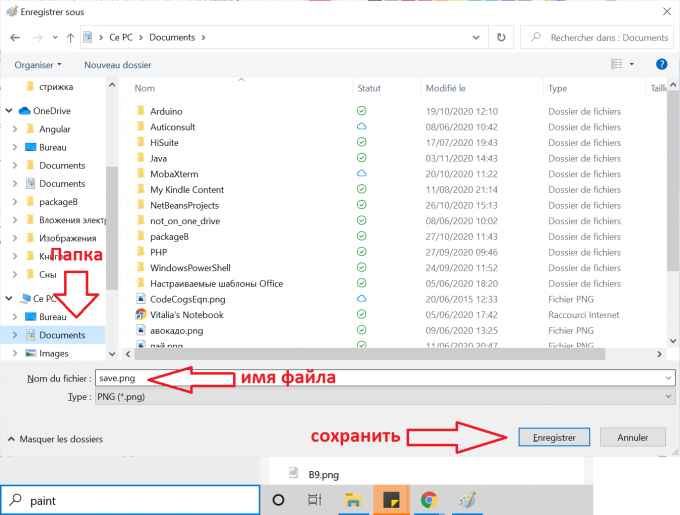This screenshot has width=680, height=515.
Task: Select the CodeCogsEqn.png file icon
Action: (141, 299)
